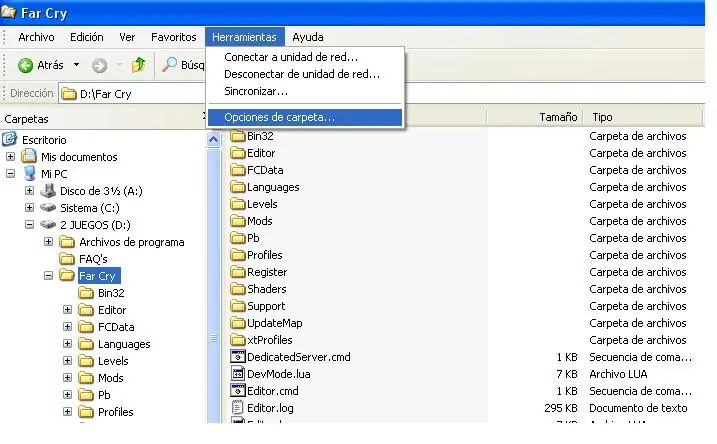Click the Support folder icon

238,306
